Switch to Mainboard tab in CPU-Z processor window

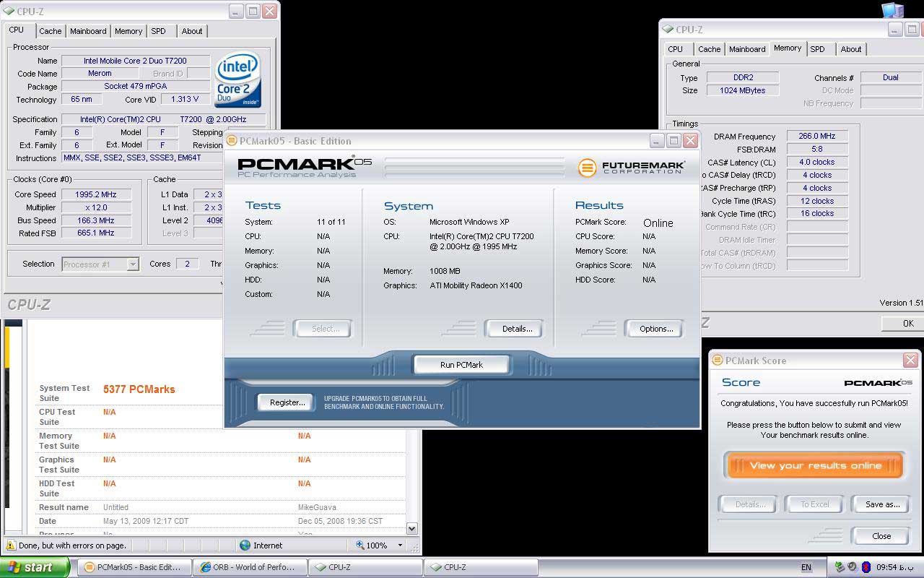point(88,31)
